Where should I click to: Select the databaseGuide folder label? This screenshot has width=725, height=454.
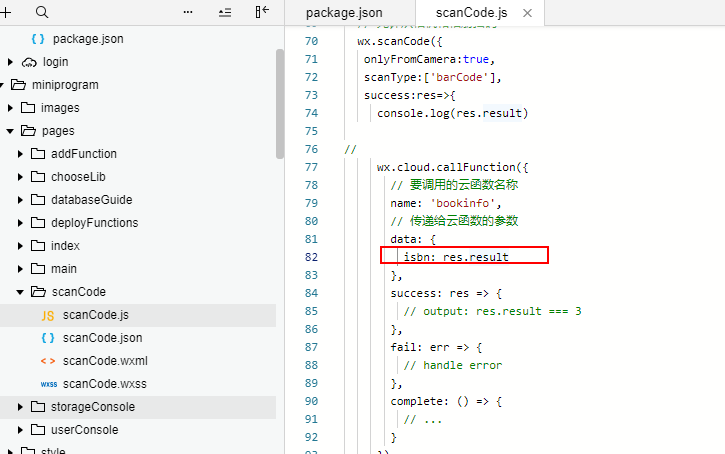click(x=92, y=200)
